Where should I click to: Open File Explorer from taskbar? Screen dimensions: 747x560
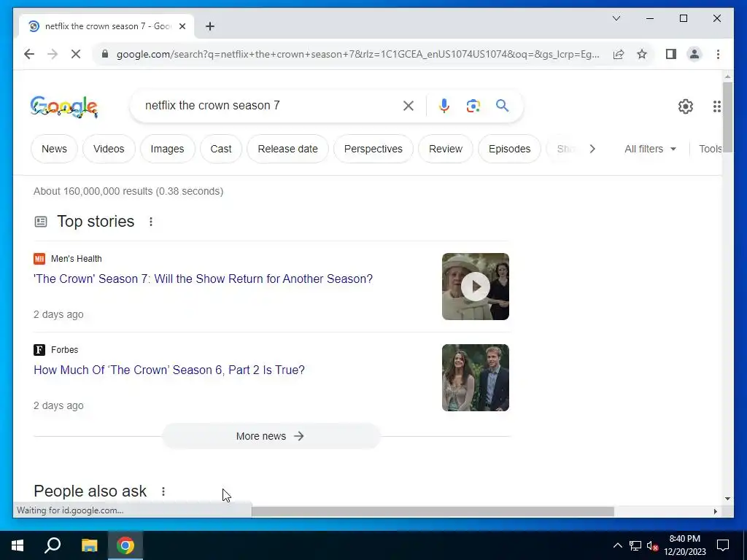[89, 545]
